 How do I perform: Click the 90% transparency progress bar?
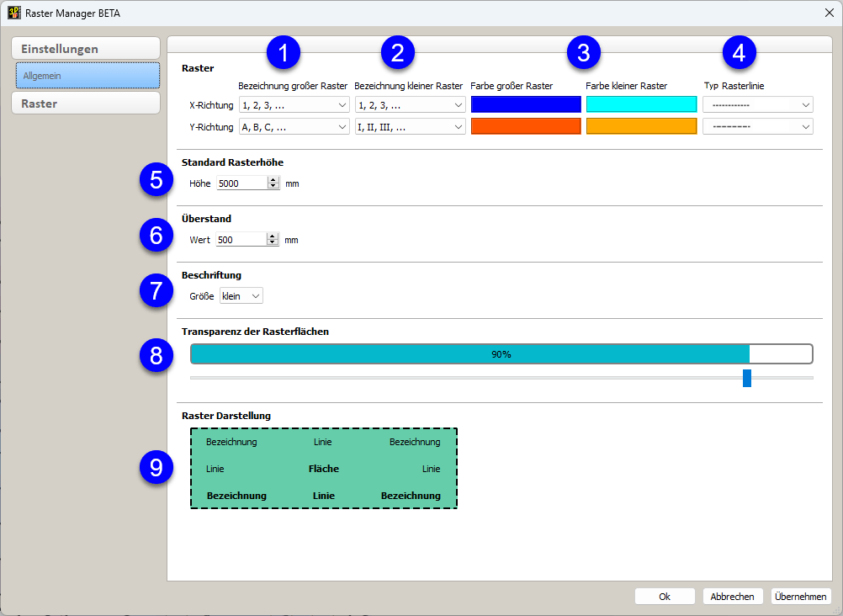pos(501,354)
